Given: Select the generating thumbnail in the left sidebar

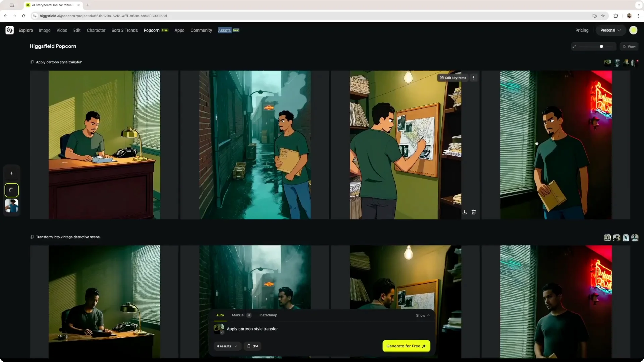Looking at the screenshot, I should pyautogui.click(x=11, y=190).
